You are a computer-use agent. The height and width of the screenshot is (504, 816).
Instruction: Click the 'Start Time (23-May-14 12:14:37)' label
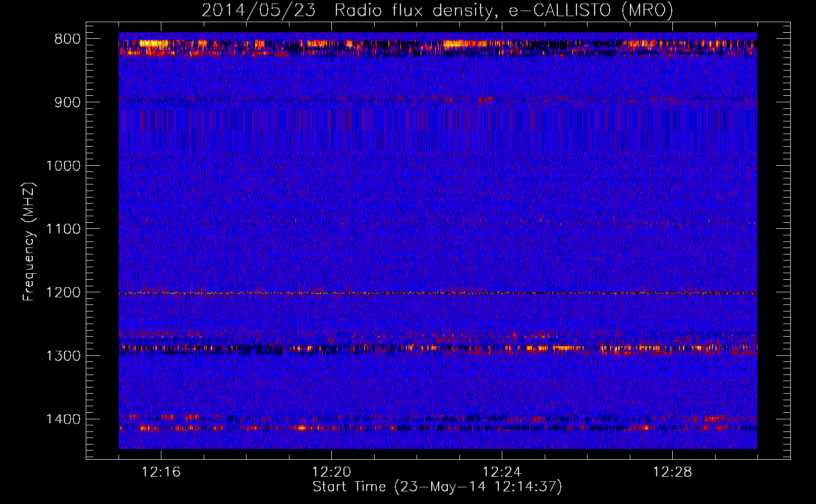tap(437, 487)
